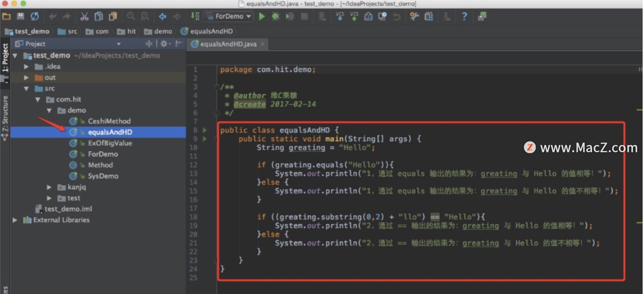This screenshot has height=294, width=644.
Task: Click the VCS Commit Changes icon
Action: [354, 16]
